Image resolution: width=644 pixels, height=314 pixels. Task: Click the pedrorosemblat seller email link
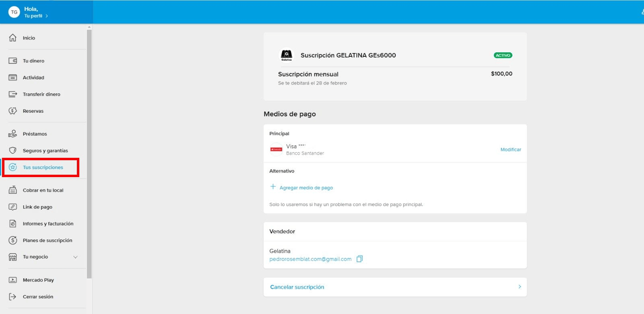[x=310, y=259]
